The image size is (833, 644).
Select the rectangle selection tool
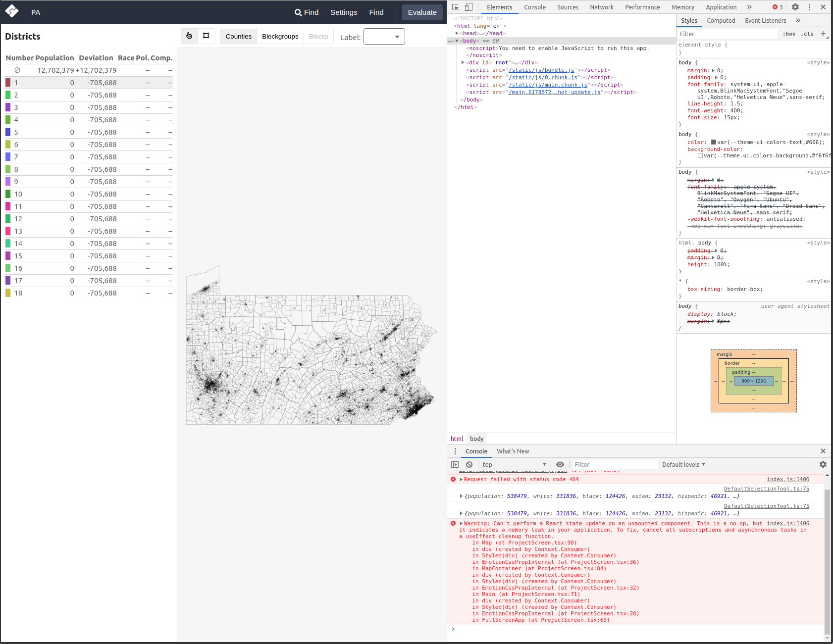click(206, 36)
